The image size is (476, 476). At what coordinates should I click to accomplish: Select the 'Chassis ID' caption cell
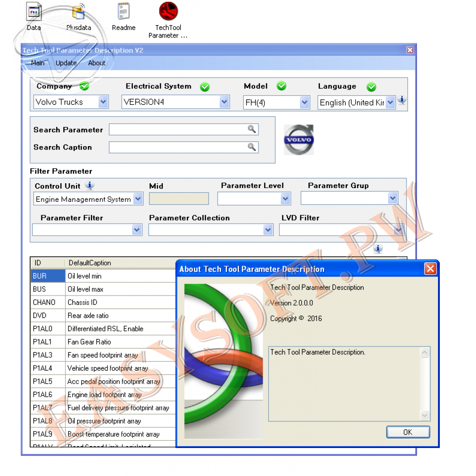120,302
